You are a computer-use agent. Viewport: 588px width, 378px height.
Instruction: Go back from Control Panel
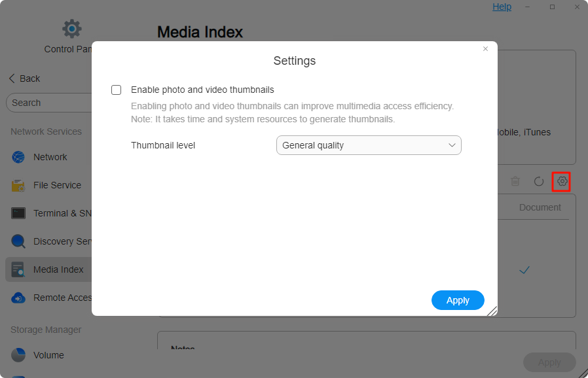24,78
